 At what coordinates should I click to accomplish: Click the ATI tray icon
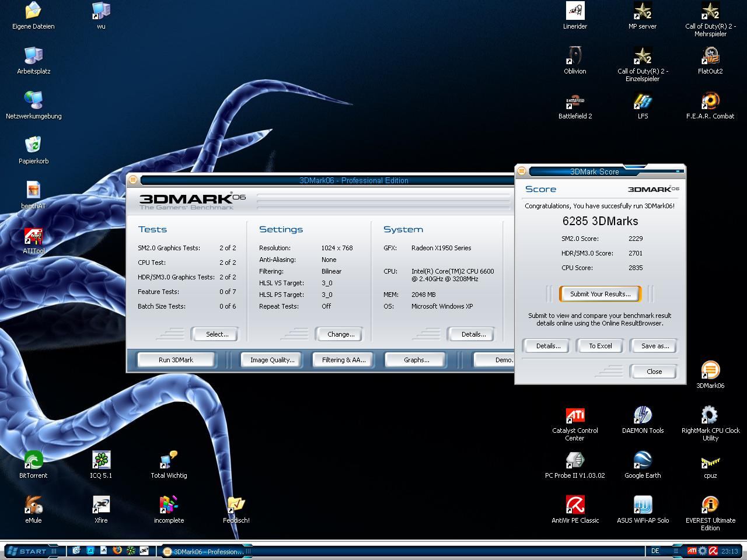[x=692, y=551]
